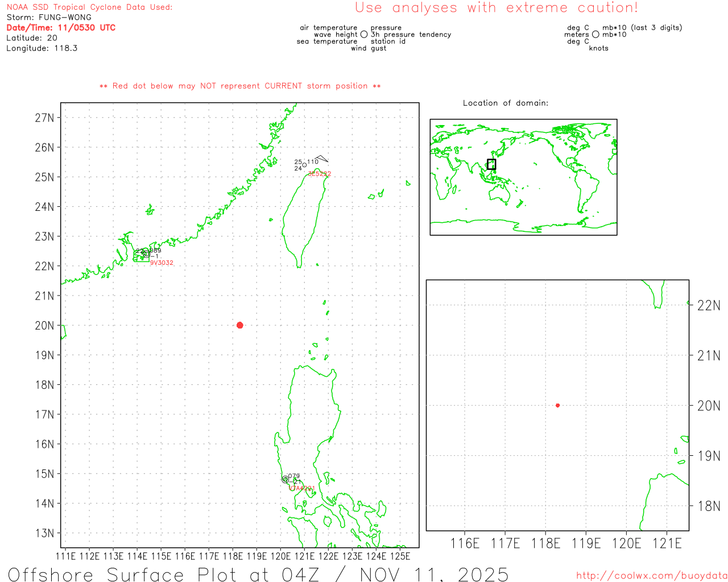Click the 'Use analyses with extreme caution!' warning
This screenshot has width=728, height=582.
click(x=496, y=8)
